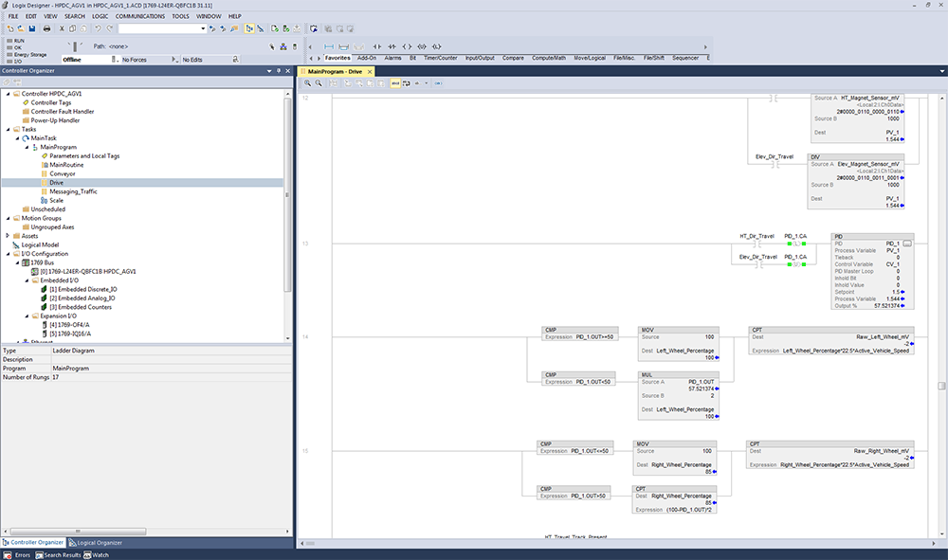The image size is (948, 560).
Task: Print using the printer toolbar icon
Action: pyautogui.click(x=46, y=28)
